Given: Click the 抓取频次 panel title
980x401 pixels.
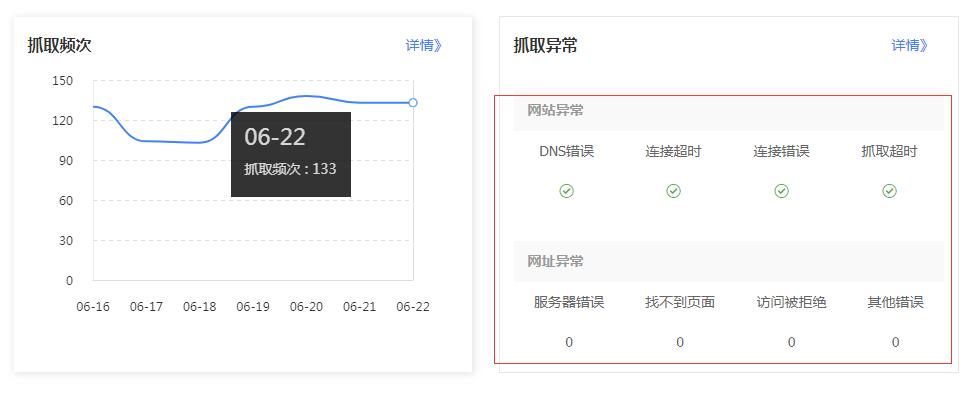Looking at the screenshot, I should pyautogui.click(x=59, y=46).
